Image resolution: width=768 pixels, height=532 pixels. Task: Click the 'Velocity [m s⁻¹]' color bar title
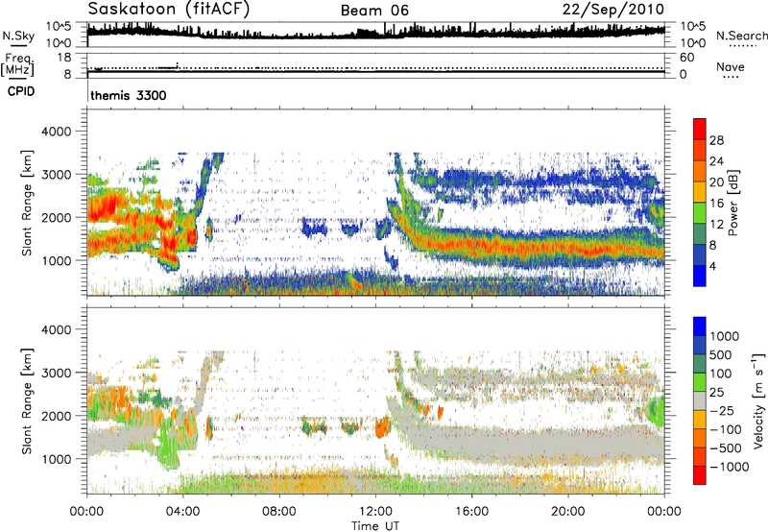point(758,399)
